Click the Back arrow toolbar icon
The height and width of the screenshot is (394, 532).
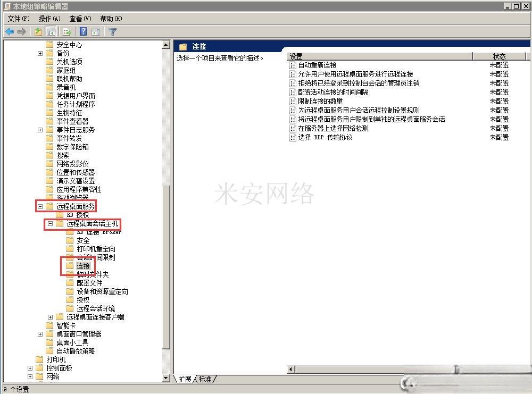pos(10,32)
